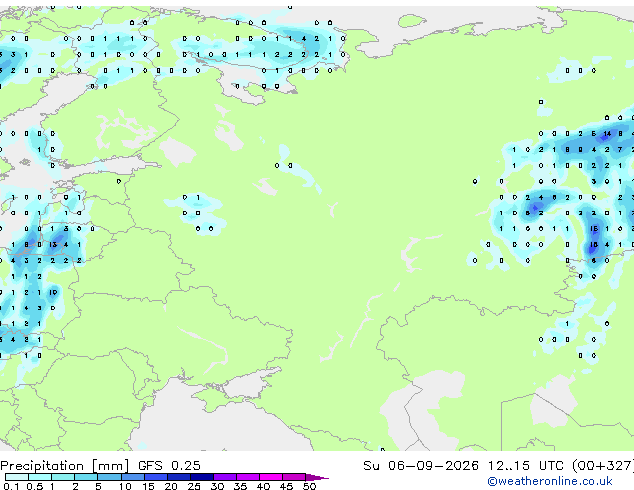This screenshot has height=490, width=634.
Task: Click the '0.5' legend scale label
Action: point(35,486)
